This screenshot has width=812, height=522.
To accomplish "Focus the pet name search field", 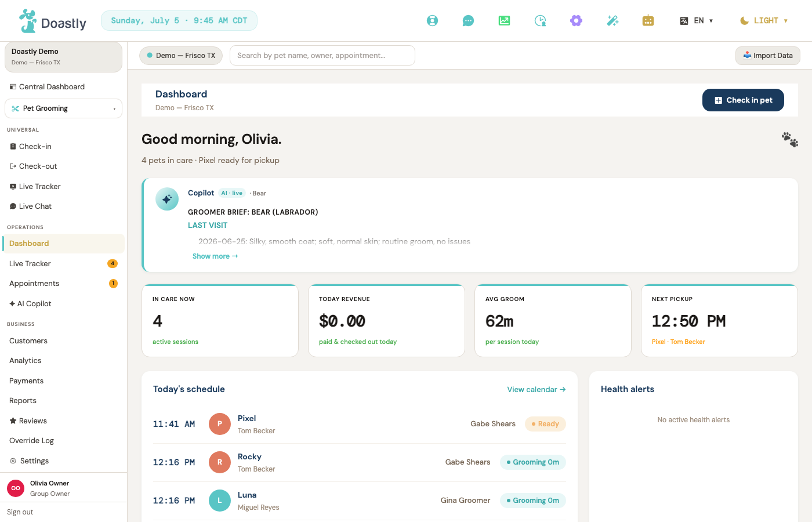I will pos(322,56).
